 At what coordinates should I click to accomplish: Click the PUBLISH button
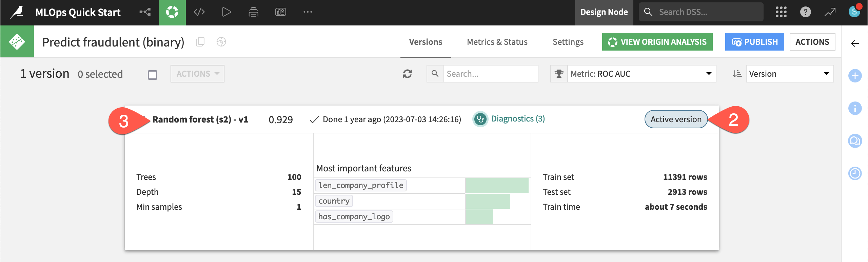click(754, 42)
